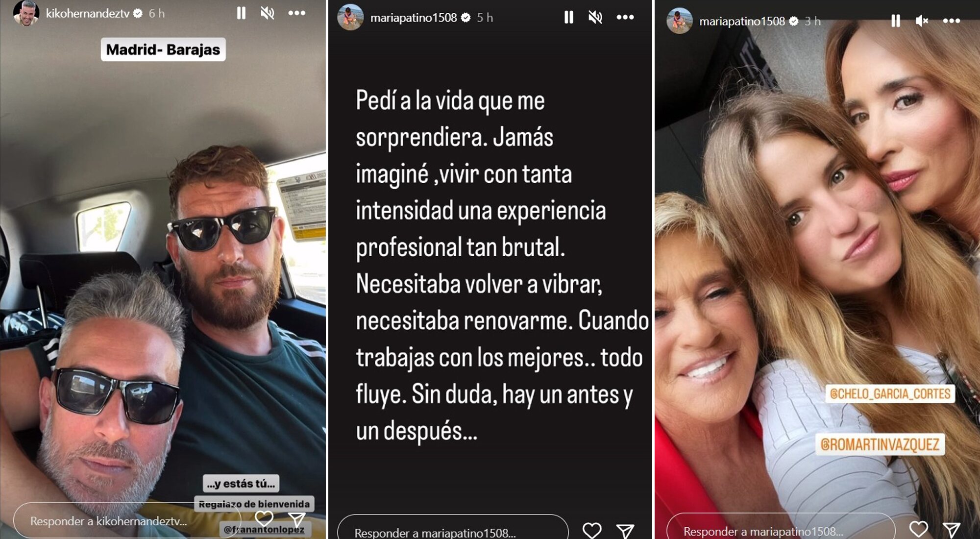Toggle mute on middle mariapatino1508 story

point(595,18)
